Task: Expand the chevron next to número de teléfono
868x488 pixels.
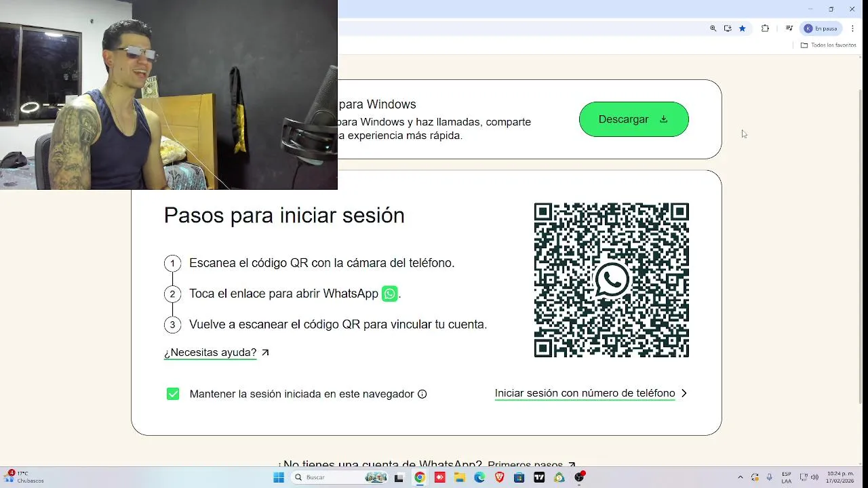Action: [x=684, y=393]
